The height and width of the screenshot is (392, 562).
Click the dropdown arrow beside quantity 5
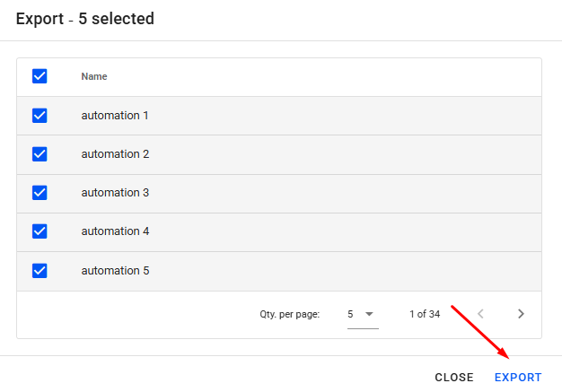pyautogui.click(x=369, y=314)
